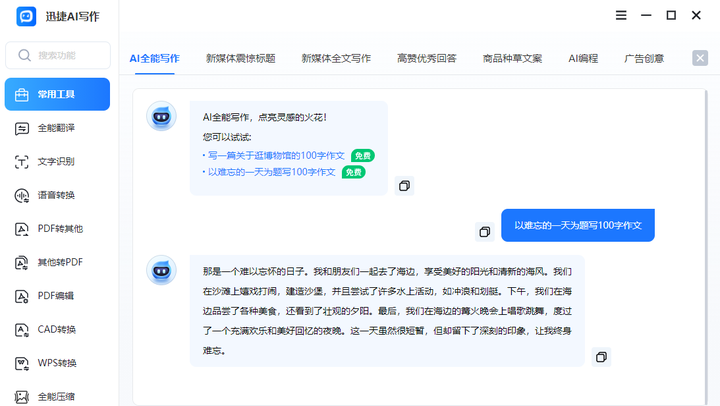Click the text AI全能写作，点亮灵感的火花！
The height and width of the screenshot is (406, 720).
click(264, 118)
